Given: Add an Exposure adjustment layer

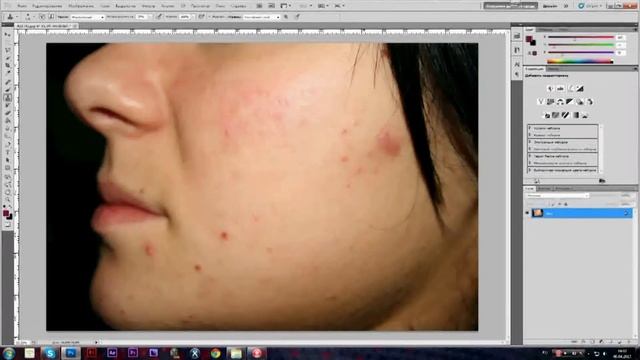Looking at the screenshot, I should [581, 89].
